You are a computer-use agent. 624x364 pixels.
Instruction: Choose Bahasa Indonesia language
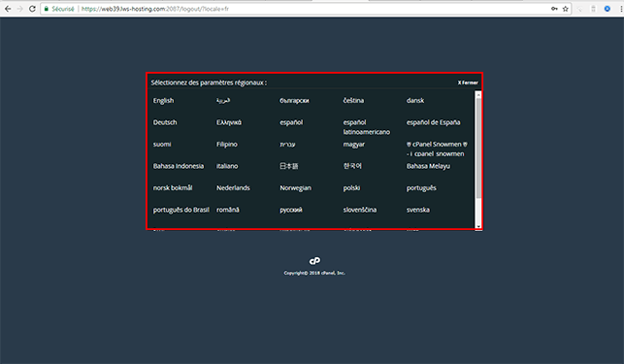[x=179, y=166]
